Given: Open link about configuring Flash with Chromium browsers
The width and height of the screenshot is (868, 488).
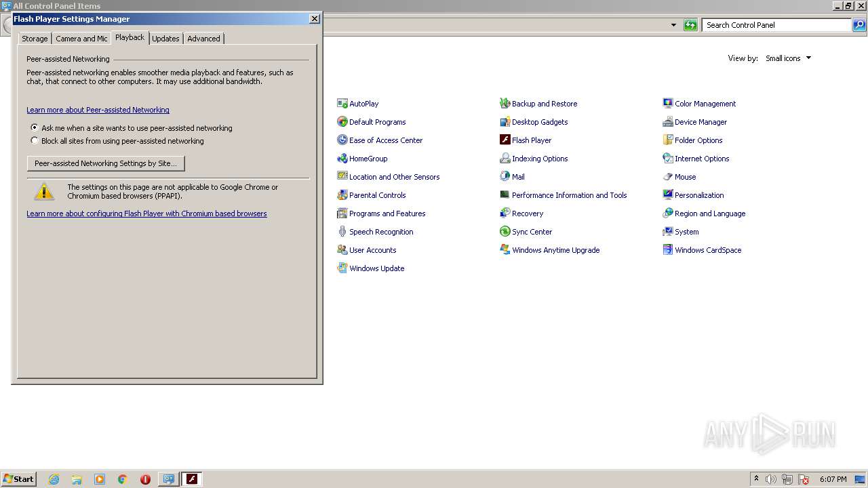Looking at the screenshot, I should coord(146,213).
